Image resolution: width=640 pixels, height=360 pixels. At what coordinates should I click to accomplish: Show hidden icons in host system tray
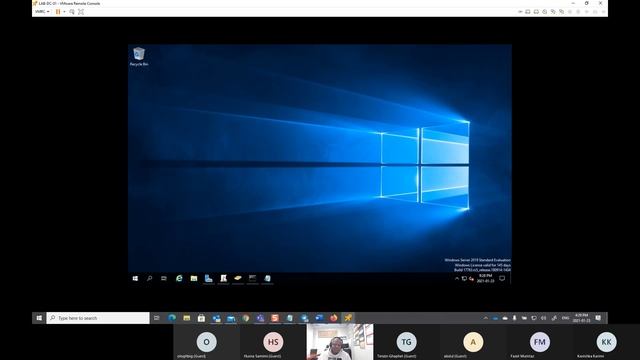point(485,318)
